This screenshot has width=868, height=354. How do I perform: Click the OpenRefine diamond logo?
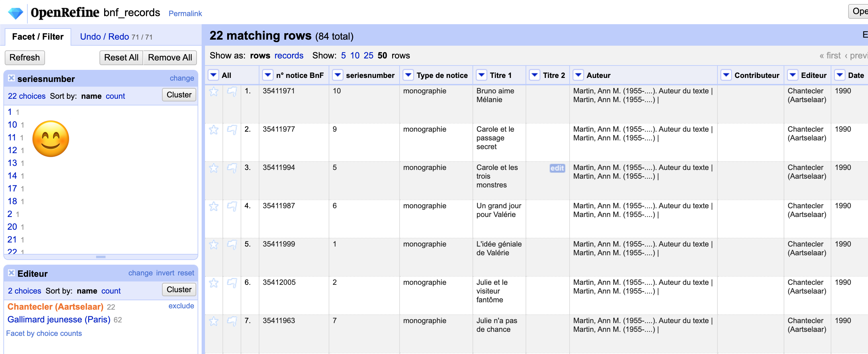coord(15,12)
